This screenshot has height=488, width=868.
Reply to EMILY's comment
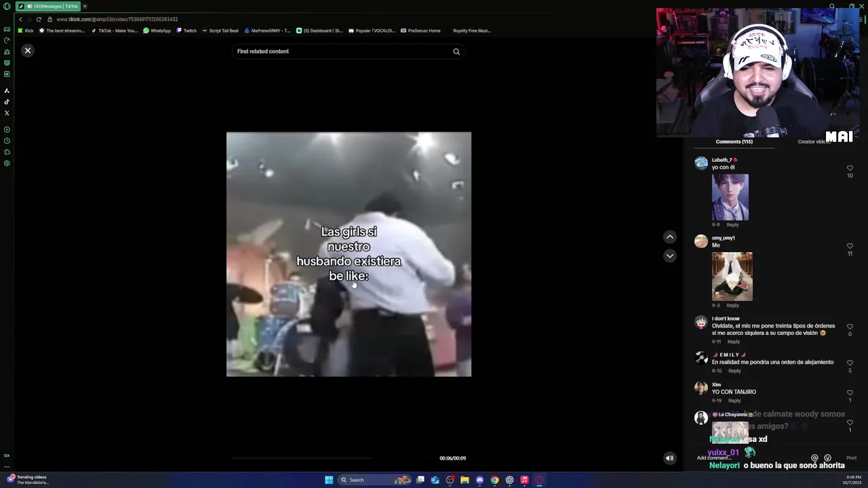[734, 371]
